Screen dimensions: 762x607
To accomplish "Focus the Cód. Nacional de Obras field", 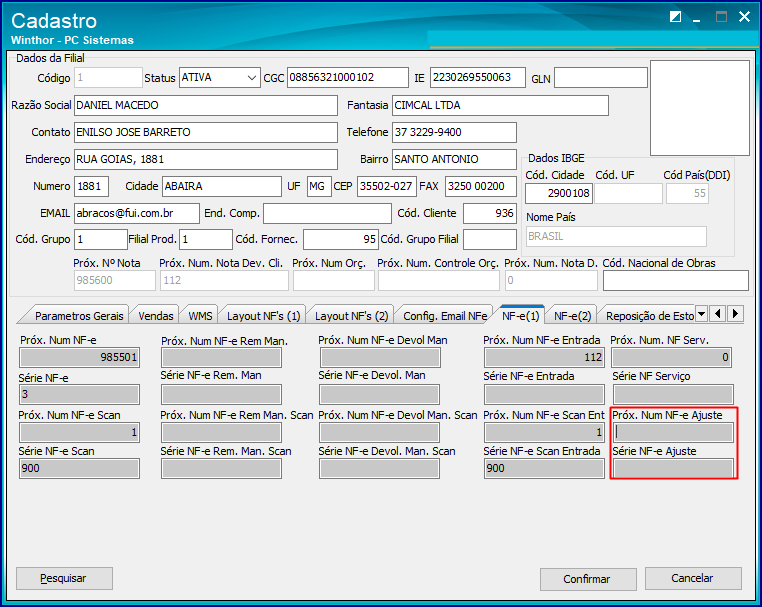I will click(x=675, y=280).
